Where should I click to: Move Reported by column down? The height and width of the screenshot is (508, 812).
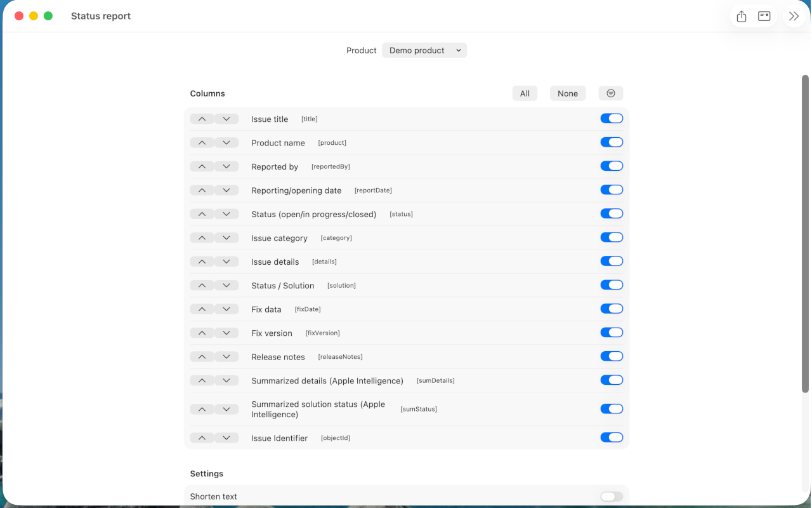point(226,166)
